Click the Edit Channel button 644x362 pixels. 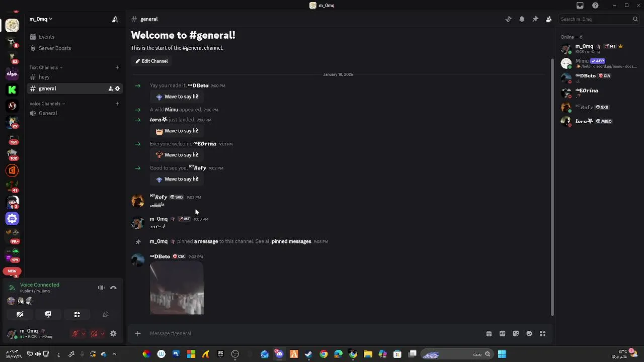[x=151, y=61]
